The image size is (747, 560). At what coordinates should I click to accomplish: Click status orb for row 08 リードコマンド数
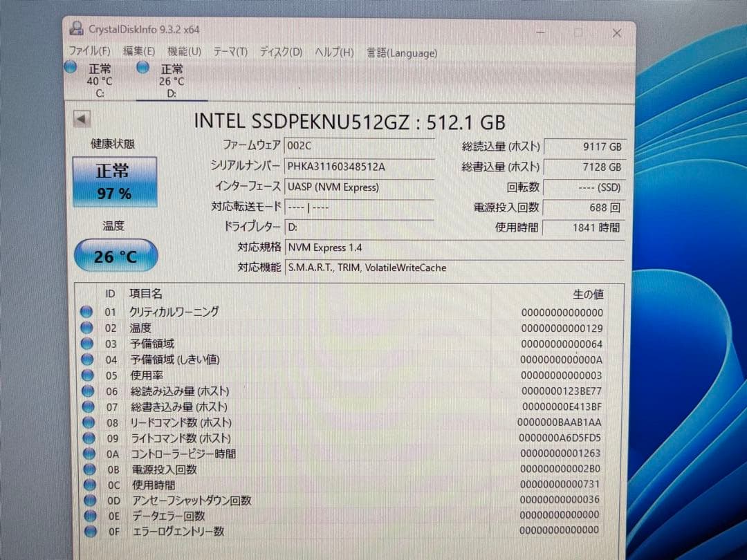89,422
